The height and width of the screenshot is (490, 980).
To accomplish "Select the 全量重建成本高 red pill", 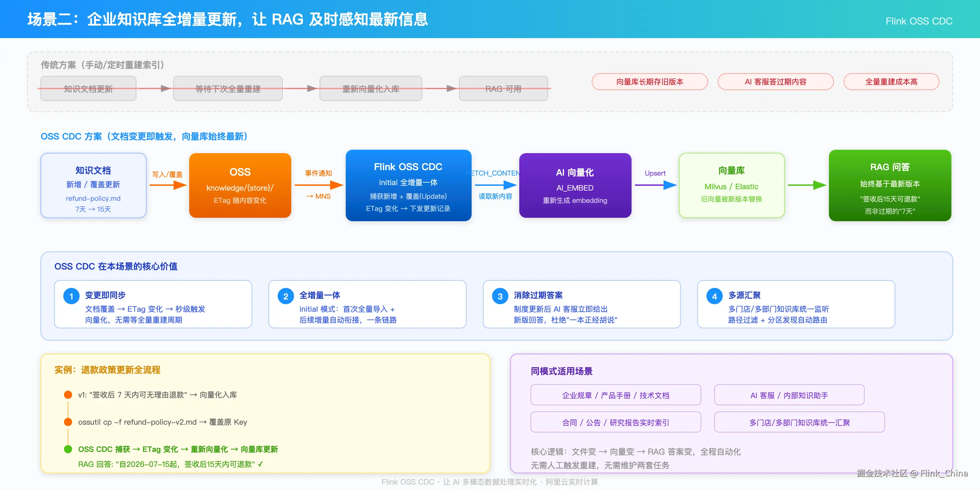I will [x=891, y=82].
